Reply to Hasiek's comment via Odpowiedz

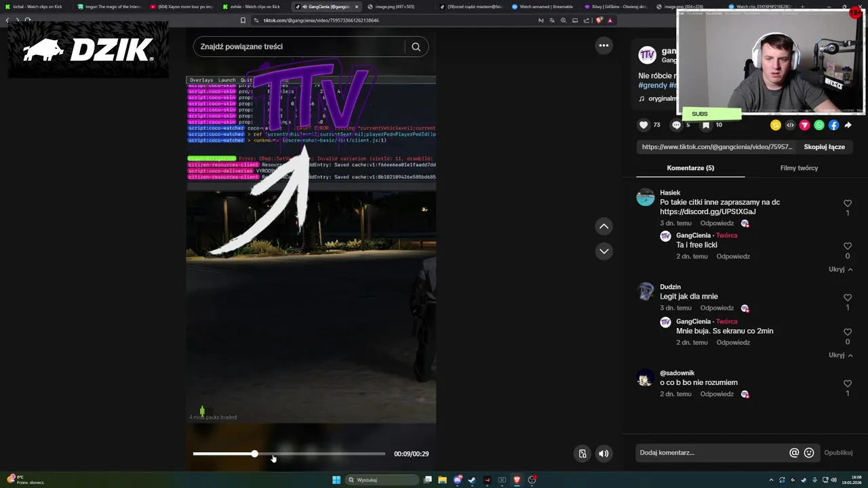(717, 223)
